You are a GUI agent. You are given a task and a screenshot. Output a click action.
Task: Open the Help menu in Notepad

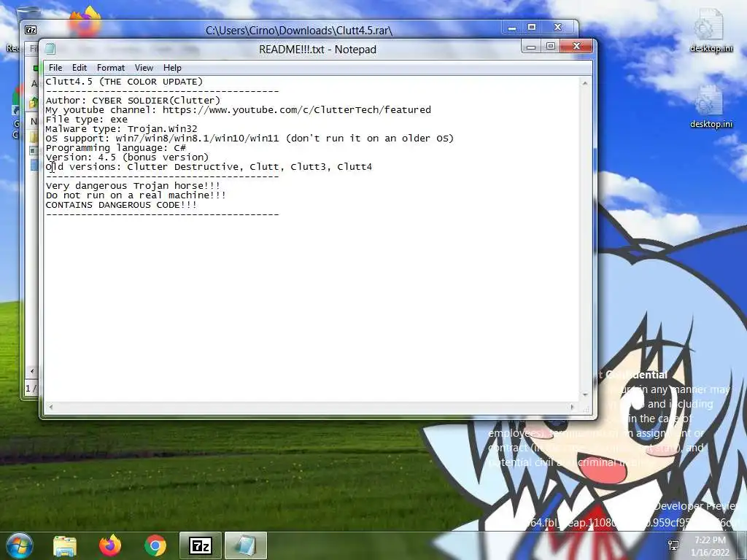(x=172, y=68)
